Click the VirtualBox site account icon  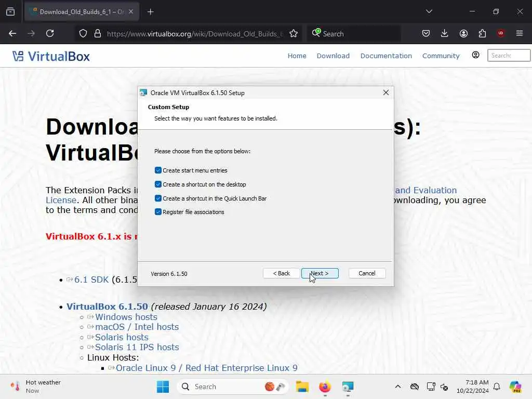[x=476, y=55]
